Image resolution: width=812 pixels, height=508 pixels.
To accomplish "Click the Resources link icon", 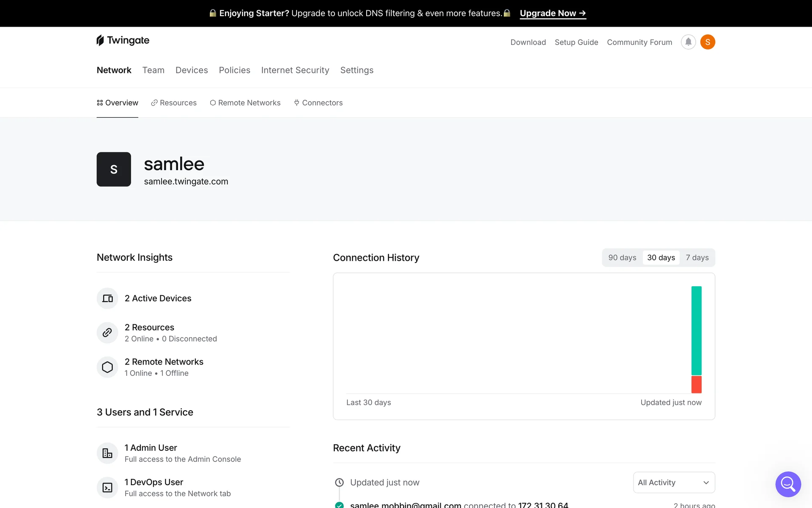I will tap(107, 333).
